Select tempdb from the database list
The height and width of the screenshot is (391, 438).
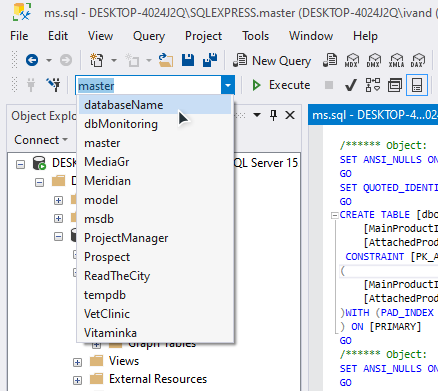[x=154, y=295]
